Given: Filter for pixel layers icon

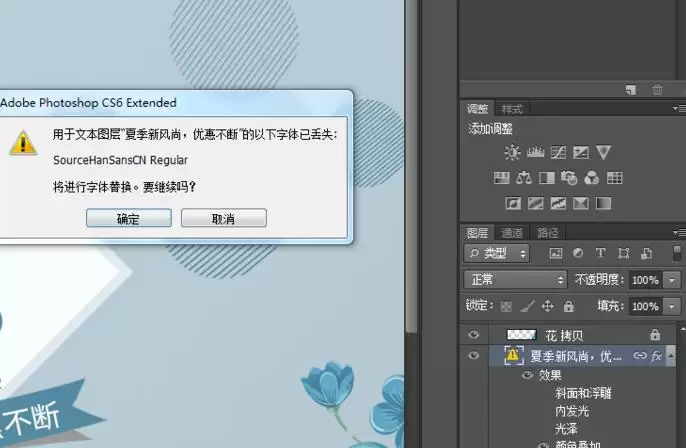Looking at the screenshot, I should pos(556,253).
